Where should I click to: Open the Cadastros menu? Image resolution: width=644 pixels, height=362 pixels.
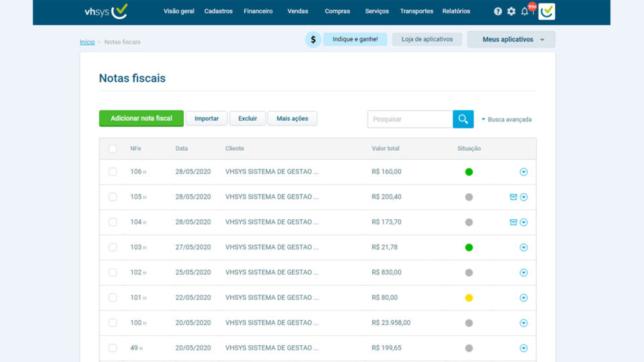point(219,11)
